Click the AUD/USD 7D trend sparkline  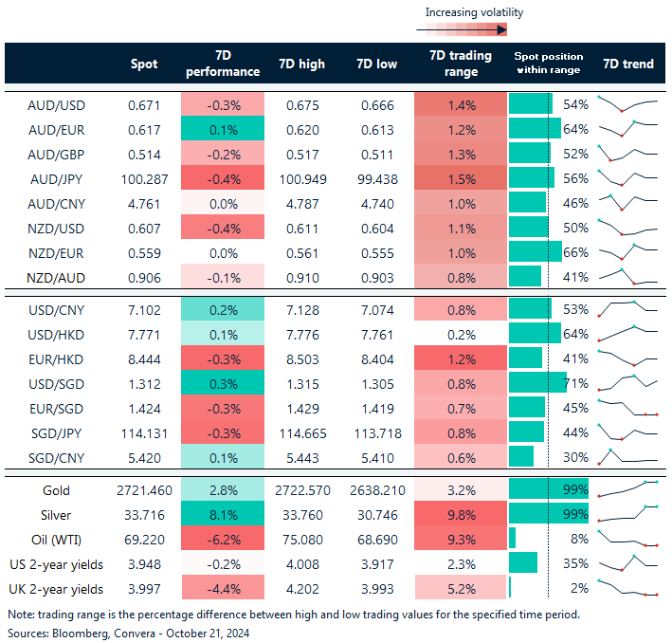tap(627, 103)
